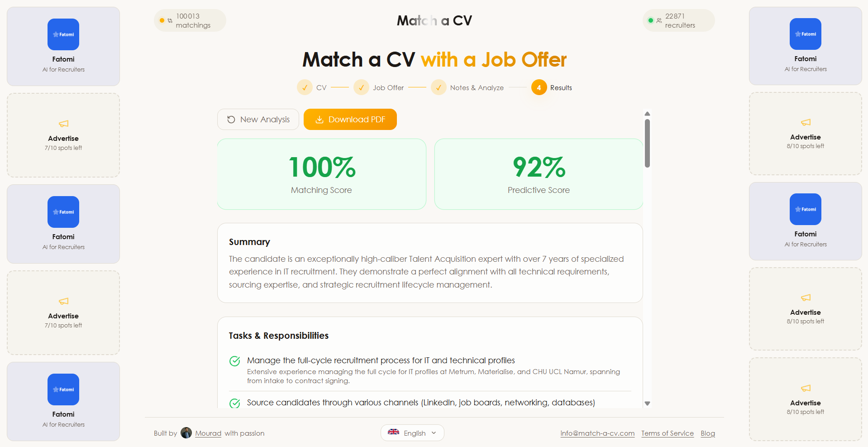
Task: Click the CV step checkmark
Action: (305, 87)
